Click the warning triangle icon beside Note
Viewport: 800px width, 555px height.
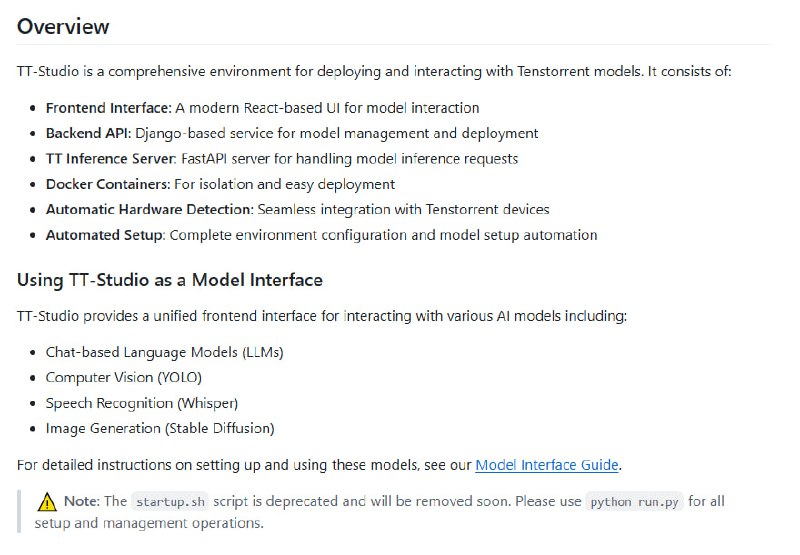click(x=47, y=502)
